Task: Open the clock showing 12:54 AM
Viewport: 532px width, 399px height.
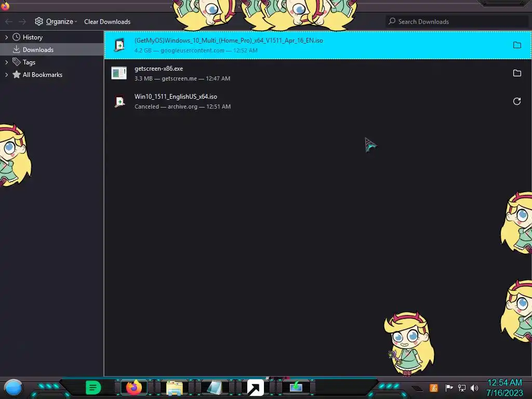Action: tap(504, 388)
